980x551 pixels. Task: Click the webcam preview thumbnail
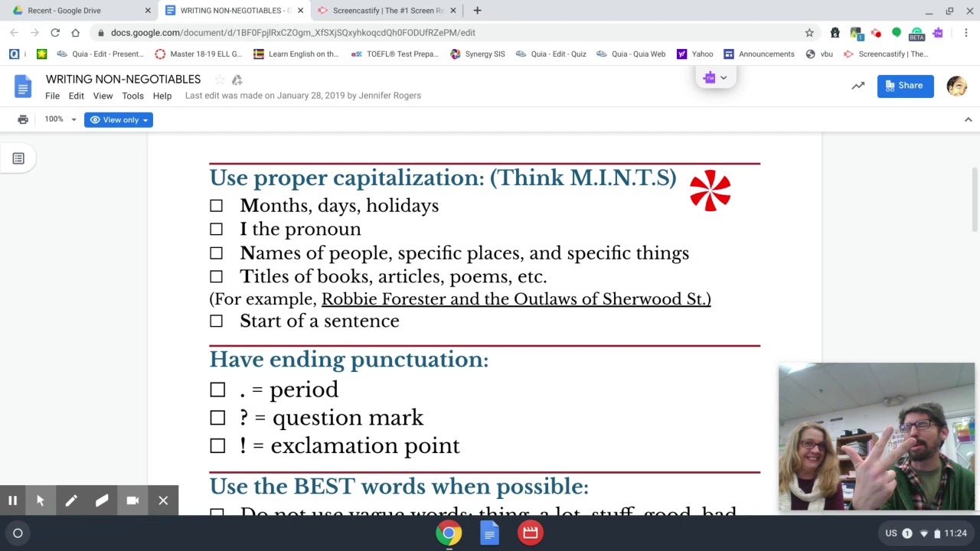877,437
